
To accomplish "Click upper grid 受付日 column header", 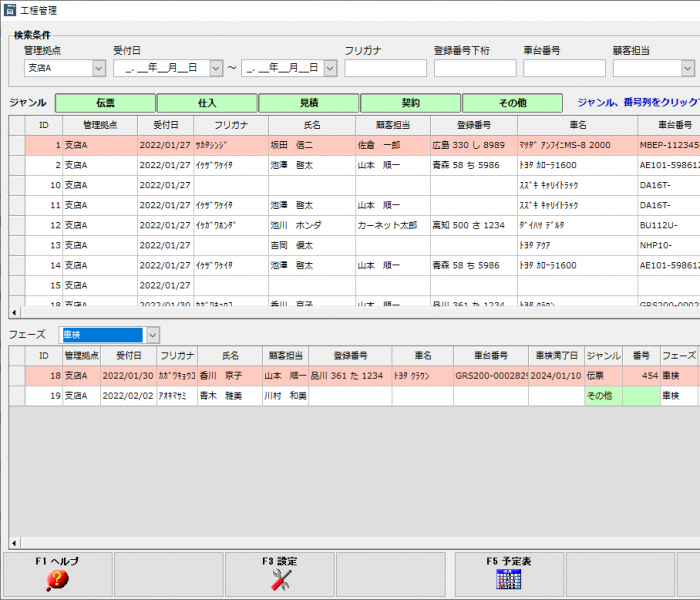I will 166,125.
